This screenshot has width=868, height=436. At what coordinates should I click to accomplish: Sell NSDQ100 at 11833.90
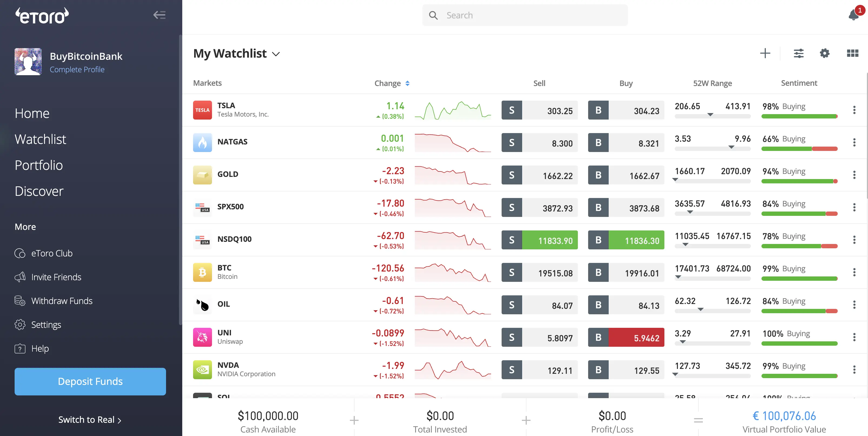539,240
